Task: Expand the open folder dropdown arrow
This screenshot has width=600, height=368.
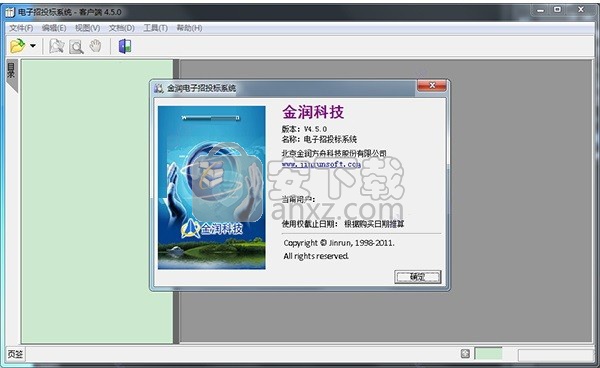Action: [33, 46]
